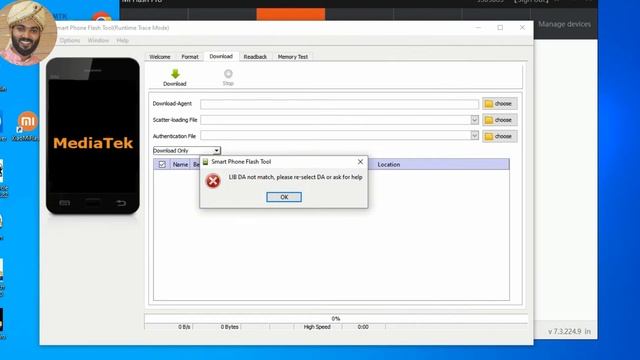Click the Location column header
This screenshot has height=360, width=640.
[x=389, y=164]
